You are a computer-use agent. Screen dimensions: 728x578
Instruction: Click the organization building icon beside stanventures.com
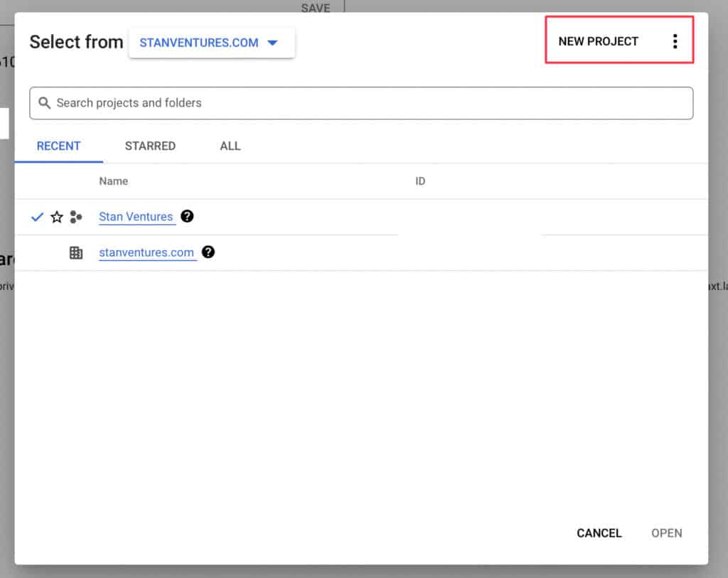tap(76, 252)
